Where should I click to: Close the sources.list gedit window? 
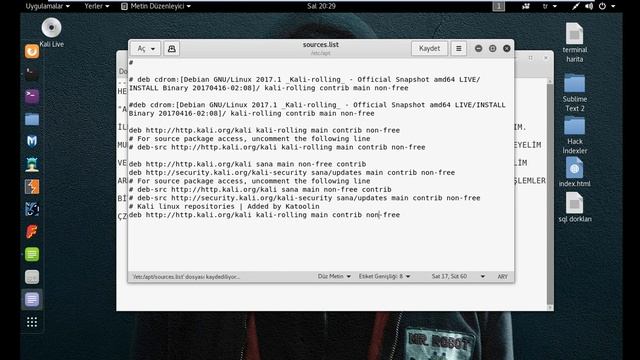[507, 49]
